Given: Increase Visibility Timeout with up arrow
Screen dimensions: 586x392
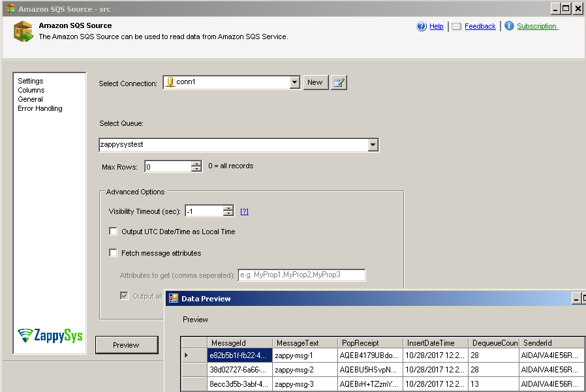Looking at the screenshot, I should 228,208.
